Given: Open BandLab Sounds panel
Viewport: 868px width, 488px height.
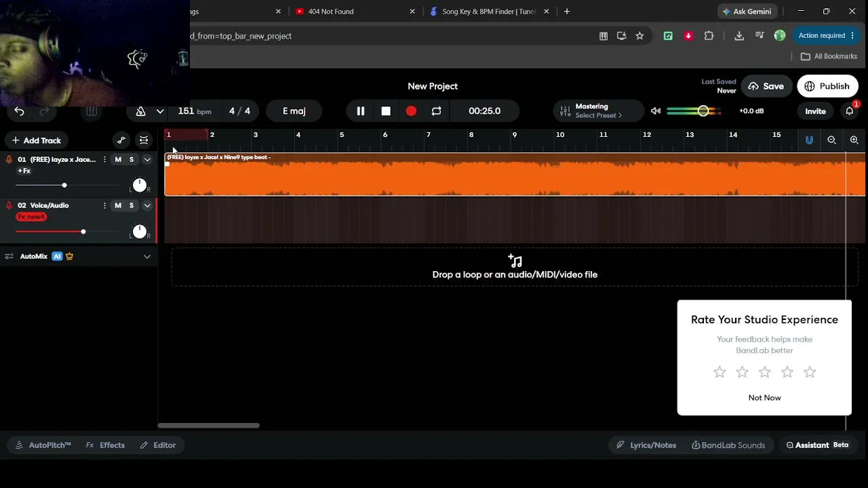Looking at the screenshot, I should 728,445.
